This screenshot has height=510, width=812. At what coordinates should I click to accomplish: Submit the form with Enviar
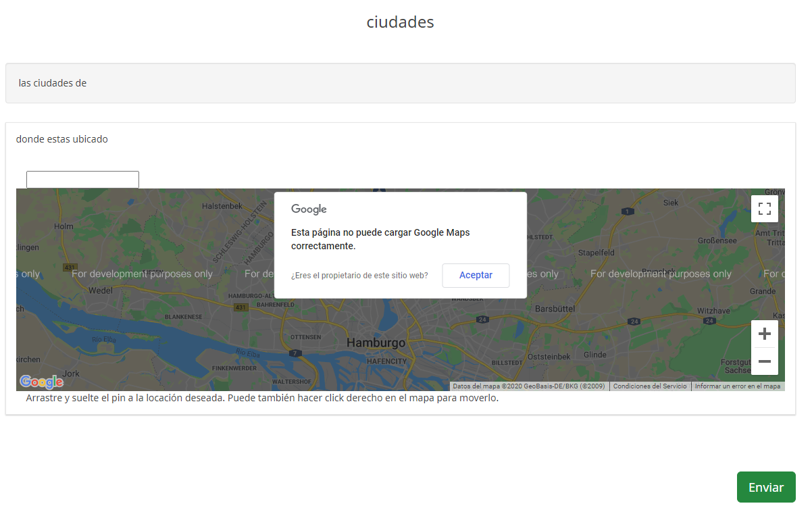[766, 487]
